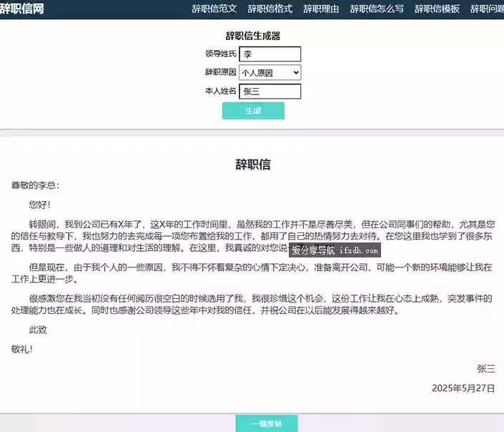Select the 辞职理由 navigation item
This screenshot has height=432, width=504.
point(321,9)
